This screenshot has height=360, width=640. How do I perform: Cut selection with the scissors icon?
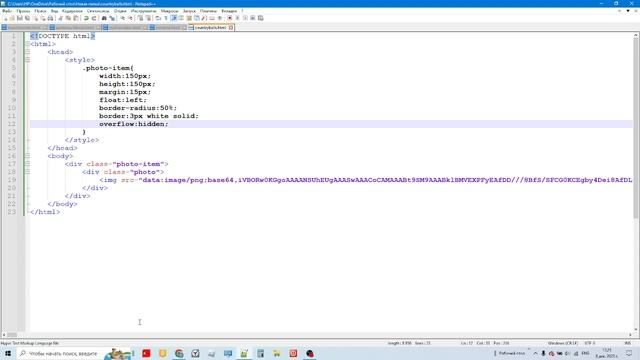60,18
